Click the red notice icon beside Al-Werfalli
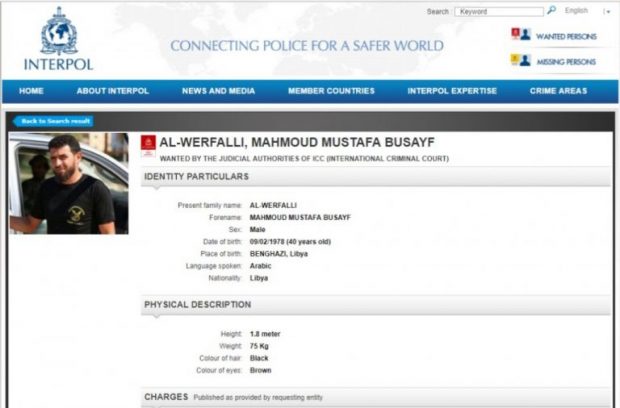620x408 pixels. (148, 146)
